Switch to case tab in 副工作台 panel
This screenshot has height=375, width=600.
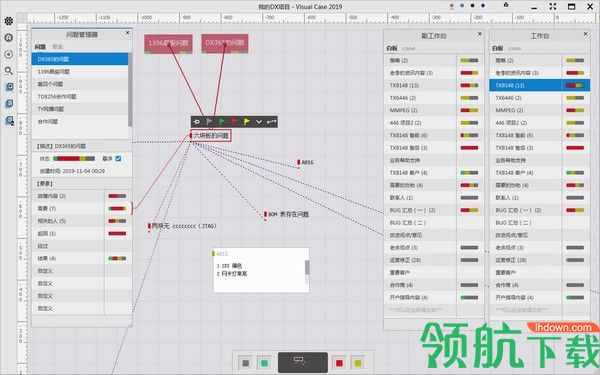click(x=408, y=48)
